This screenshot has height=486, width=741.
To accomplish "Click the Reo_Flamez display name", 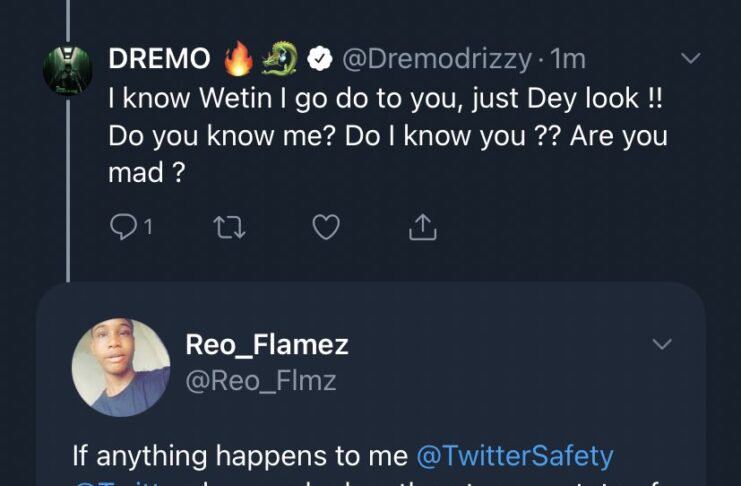I will pyautogui.click(x=267, y=345).
